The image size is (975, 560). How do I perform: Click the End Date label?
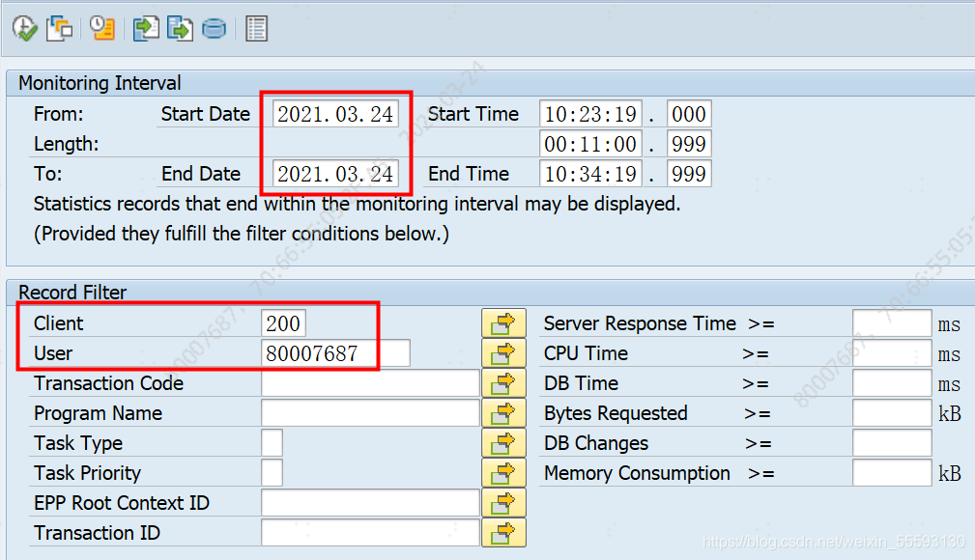201,174
